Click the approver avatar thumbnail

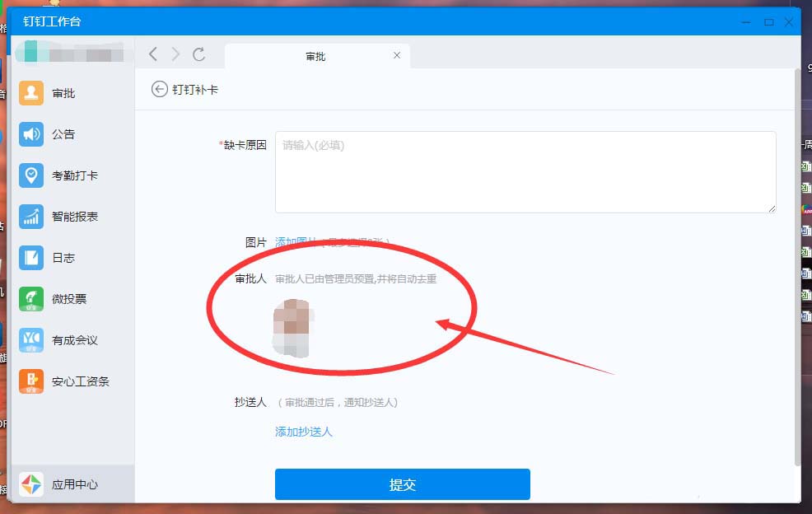pyautogui.click(x=292, y=328)
